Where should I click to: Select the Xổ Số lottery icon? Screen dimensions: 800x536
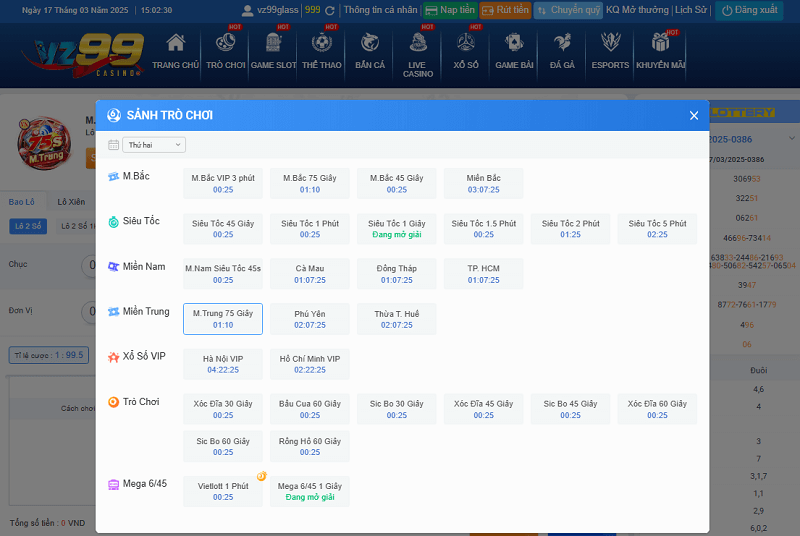coord(466,44)
